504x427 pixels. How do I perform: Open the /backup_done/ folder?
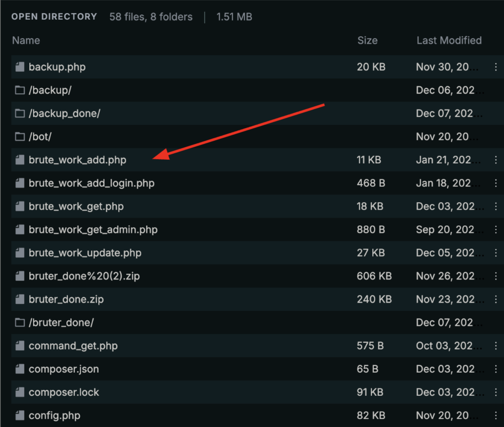64,113
